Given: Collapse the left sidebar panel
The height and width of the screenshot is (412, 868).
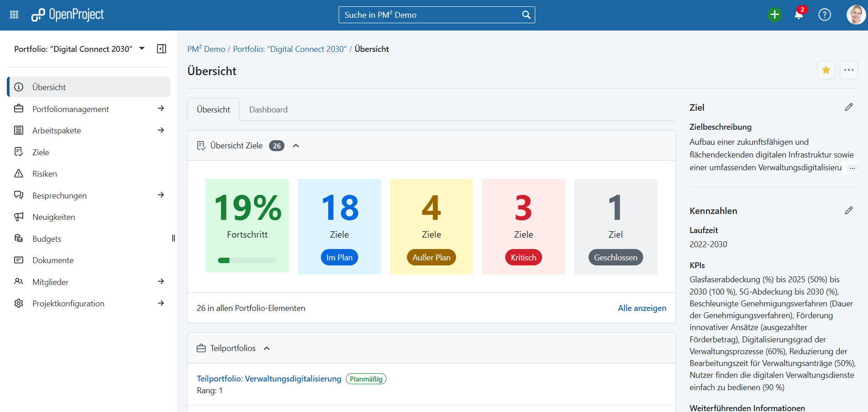Looking at the screenshot, I should pyautogui.click(x=161, y=49).
